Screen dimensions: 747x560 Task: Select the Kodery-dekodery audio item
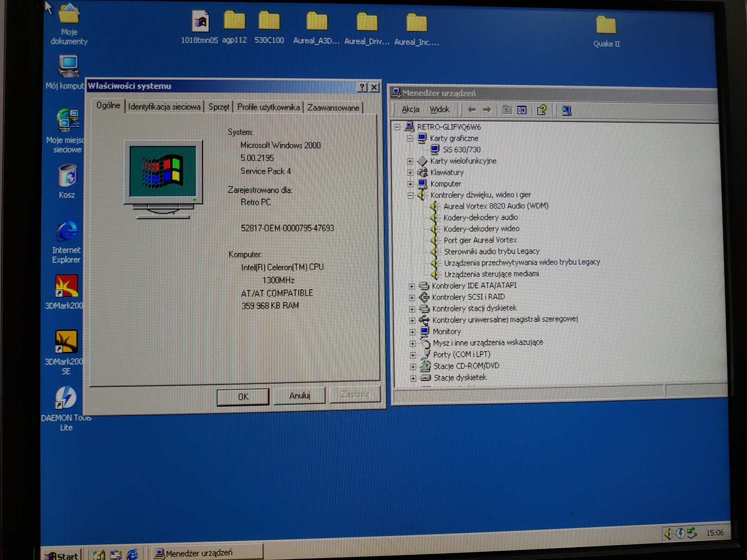(481, 218)
